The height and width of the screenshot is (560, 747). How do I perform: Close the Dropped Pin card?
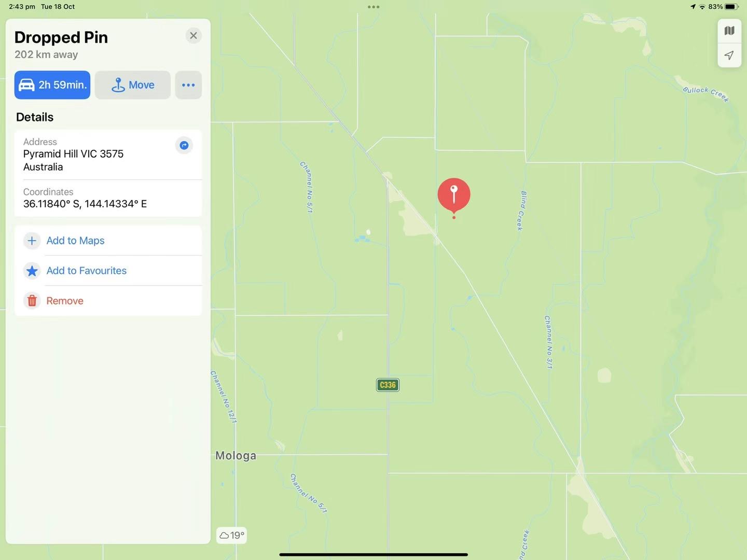(x=193, y=36)
